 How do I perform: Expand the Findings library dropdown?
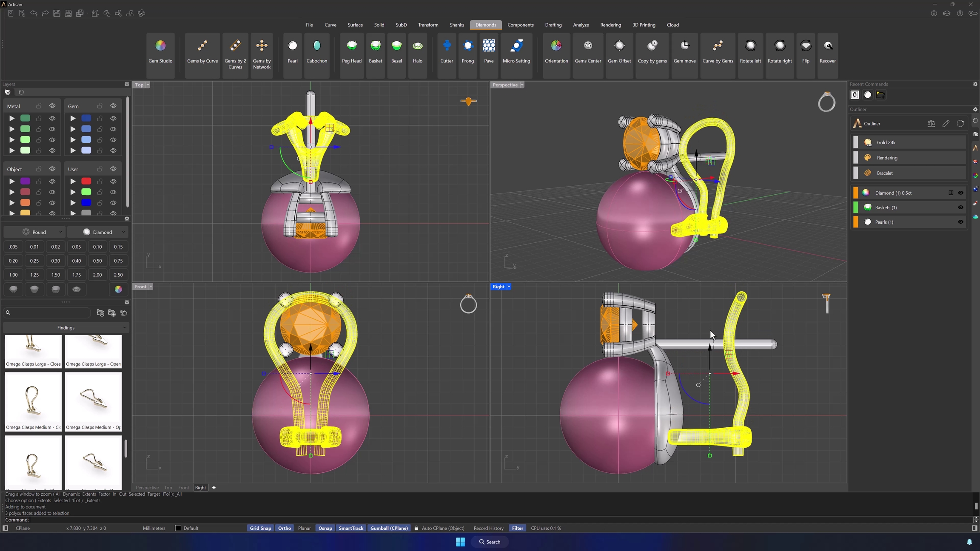click(66, 328)
